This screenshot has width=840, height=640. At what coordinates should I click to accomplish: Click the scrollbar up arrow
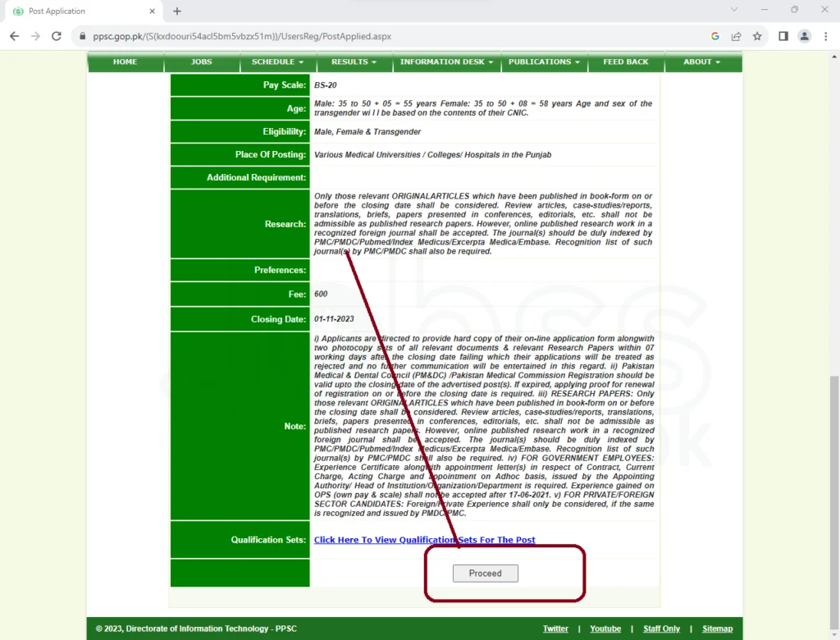[x=834, y=56]
